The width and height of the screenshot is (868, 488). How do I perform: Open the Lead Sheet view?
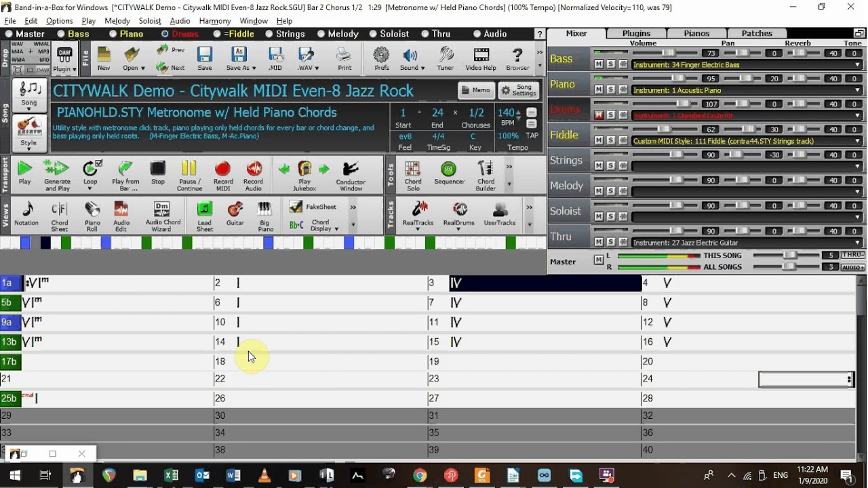coord(204,216)
